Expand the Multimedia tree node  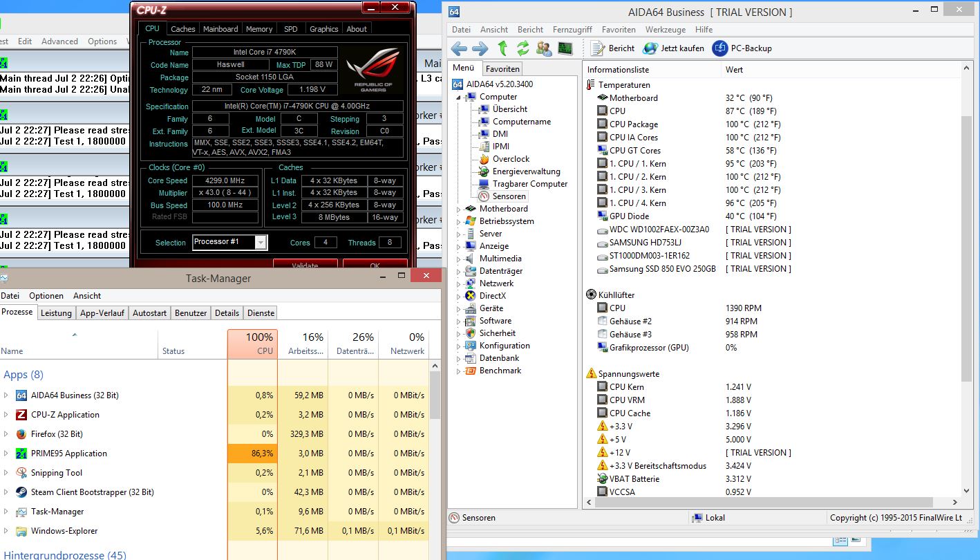(458, 259)
